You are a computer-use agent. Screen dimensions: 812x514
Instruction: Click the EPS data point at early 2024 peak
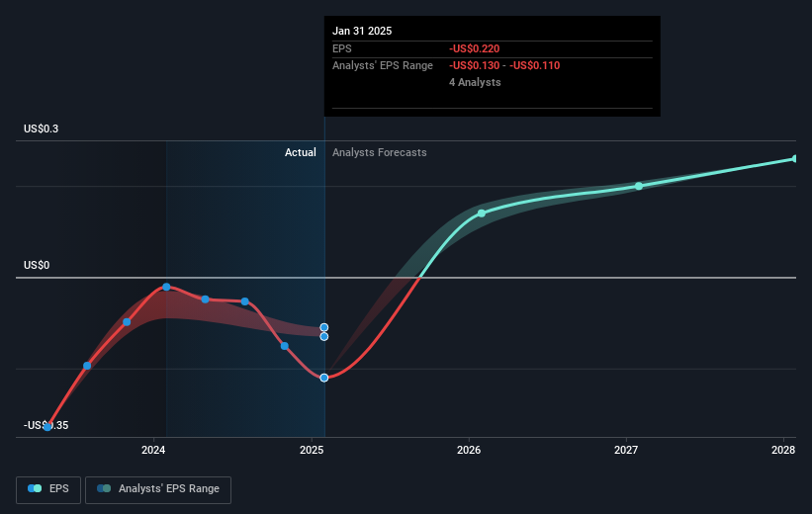coord(166,287)
